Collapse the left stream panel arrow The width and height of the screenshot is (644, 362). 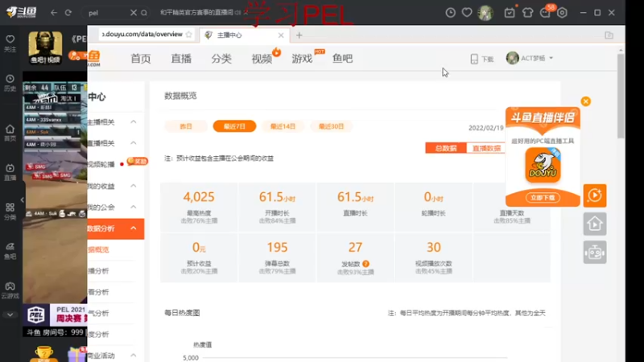coord(23,200)
